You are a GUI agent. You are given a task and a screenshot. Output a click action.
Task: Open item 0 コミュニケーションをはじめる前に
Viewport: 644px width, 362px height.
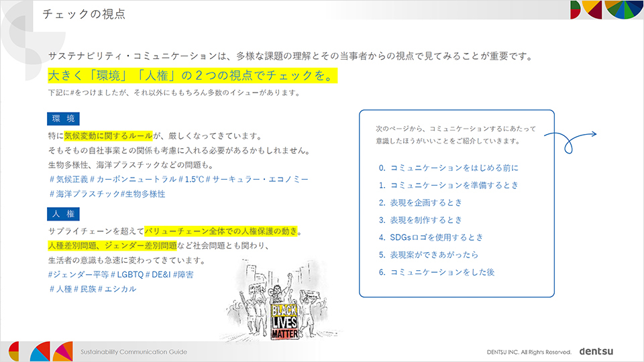pos(448,168)
